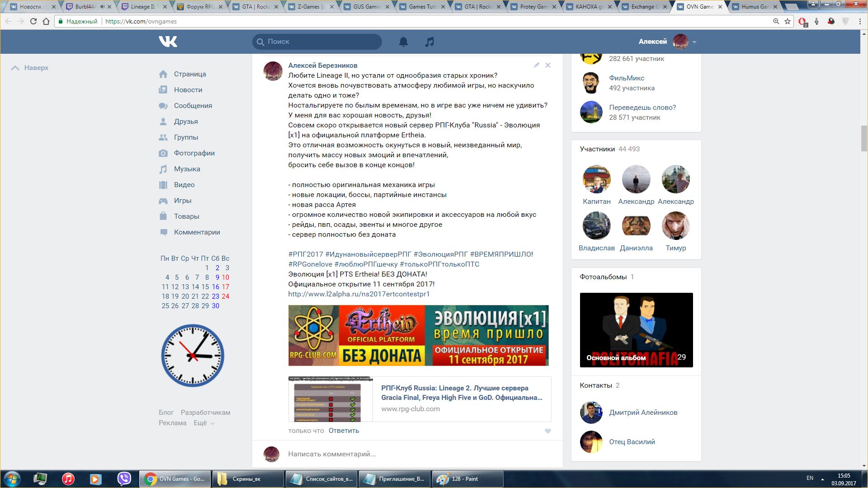868x488 pixels.
Task: Open the Реклама footer link
Action: pyautogui.click(x=172, y=423)
